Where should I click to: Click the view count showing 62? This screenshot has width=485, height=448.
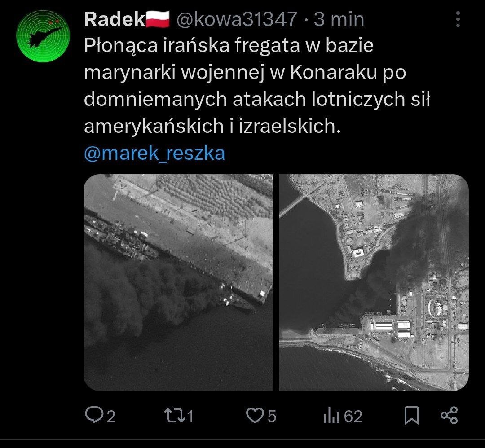[x=353, y=416]
